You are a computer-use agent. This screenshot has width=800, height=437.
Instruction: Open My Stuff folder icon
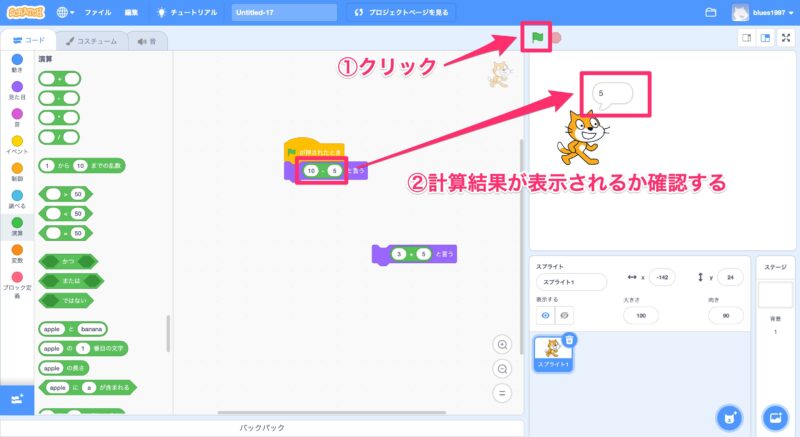point(711,13)
